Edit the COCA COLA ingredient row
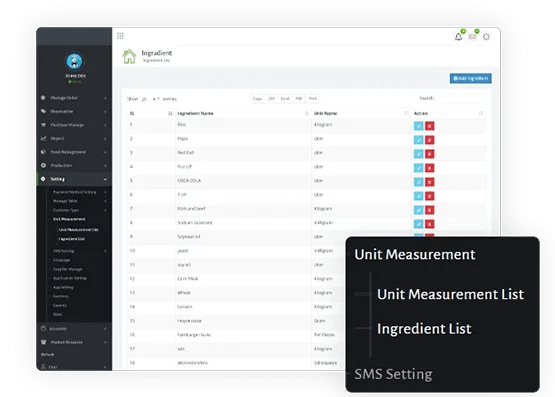 pyautogui.click(x=419, y=182)
